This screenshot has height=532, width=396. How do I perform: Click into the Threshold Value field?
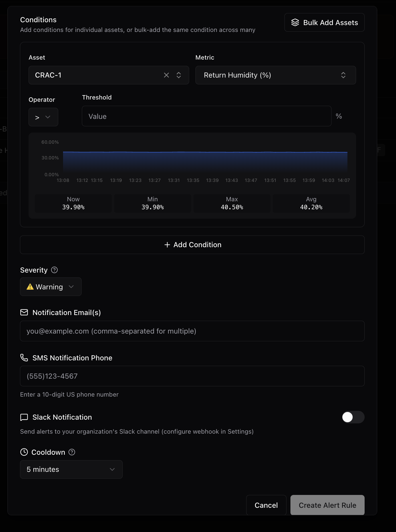tap(206, 116)
